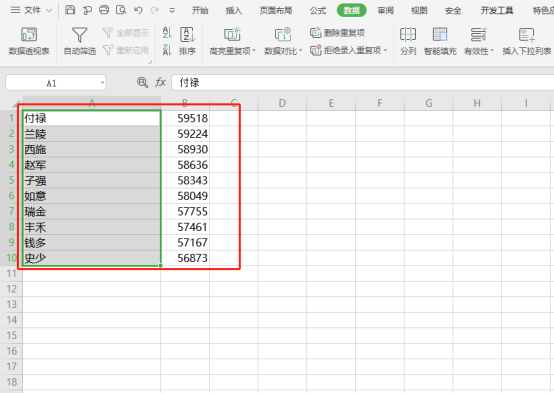The width and height of the screenshot is (554, 394).
Task: Click the save icon in quick toolbar
Action: point(70,10)
